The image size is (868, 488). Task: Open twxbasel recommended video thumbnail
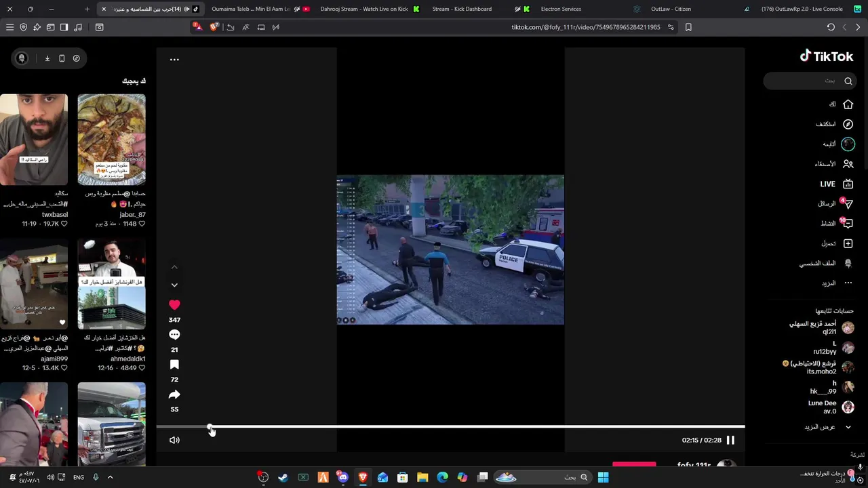(34, 139)
